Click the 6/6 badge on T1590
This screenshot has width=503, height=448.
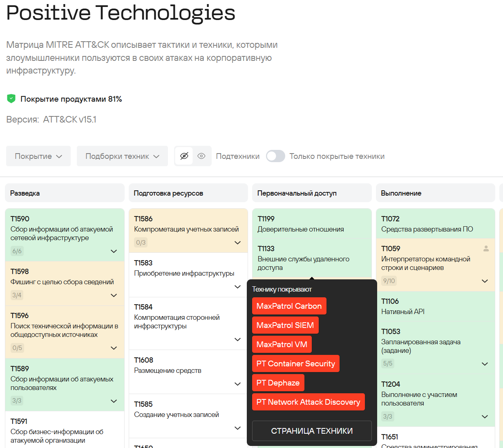point(17,251)
